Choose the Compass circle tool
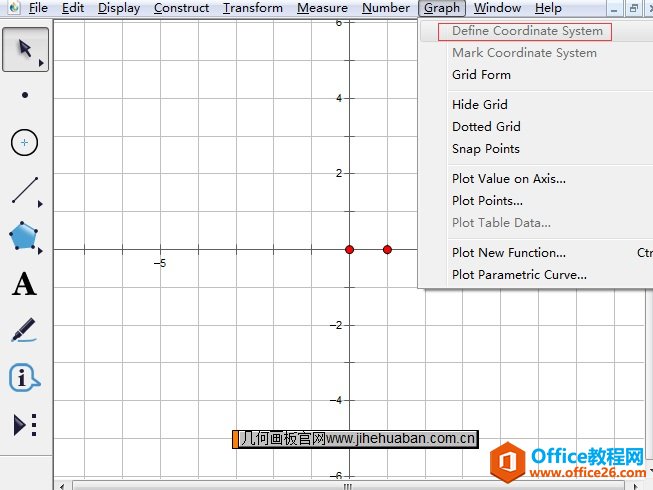The image size is (653, 490). point(25,143)
